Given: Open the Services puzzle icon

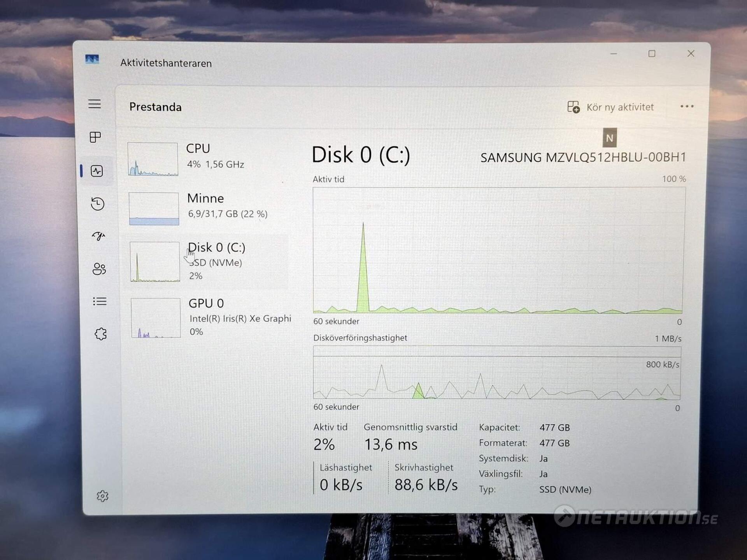Looking at the screenshot, I should pyautogui.click(x=101, y=334).
